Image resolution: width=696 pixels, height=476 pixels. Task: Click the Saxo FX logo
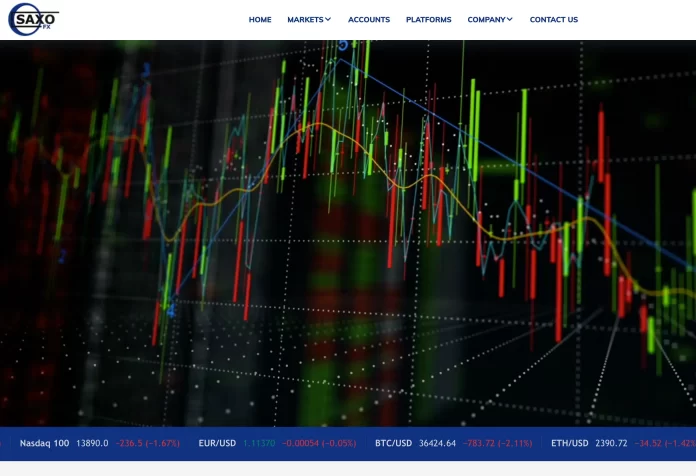click(33, 19)
